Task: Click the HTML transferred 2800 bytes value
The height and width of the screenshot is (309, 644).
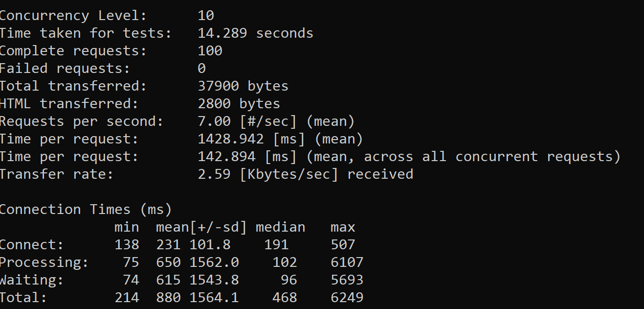Action: (239, 104)
